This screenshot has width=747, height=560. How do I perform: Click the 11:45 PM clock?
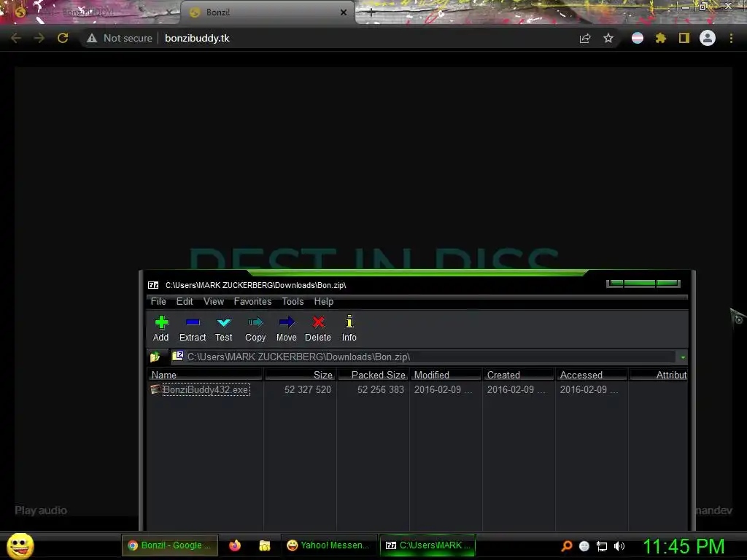click(684, 546)
